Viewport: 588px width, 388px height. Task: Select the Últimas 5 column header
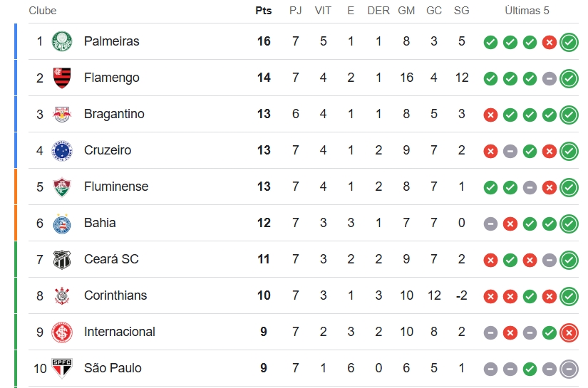coord(527,11)
